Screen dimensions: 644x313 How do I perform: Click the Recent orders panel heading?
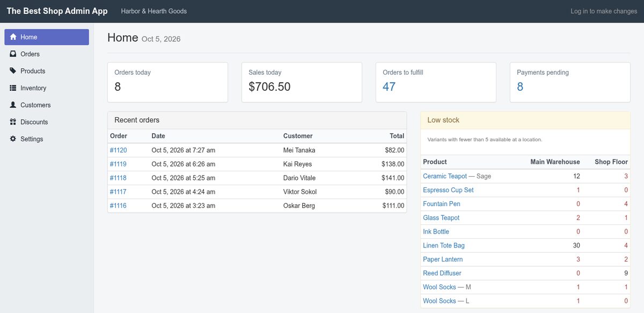point(137,120)
